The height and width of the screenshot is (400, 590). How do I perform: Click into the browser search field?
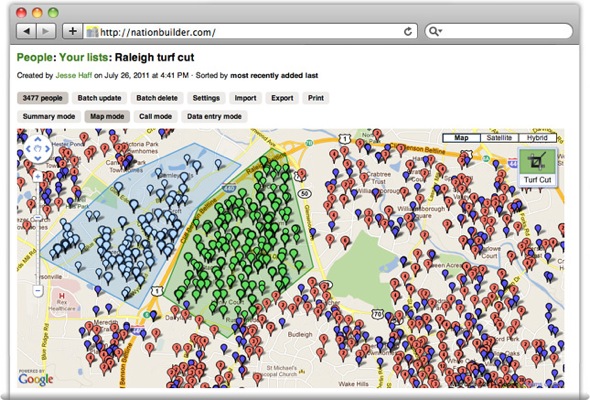click(x=499, y=32)
